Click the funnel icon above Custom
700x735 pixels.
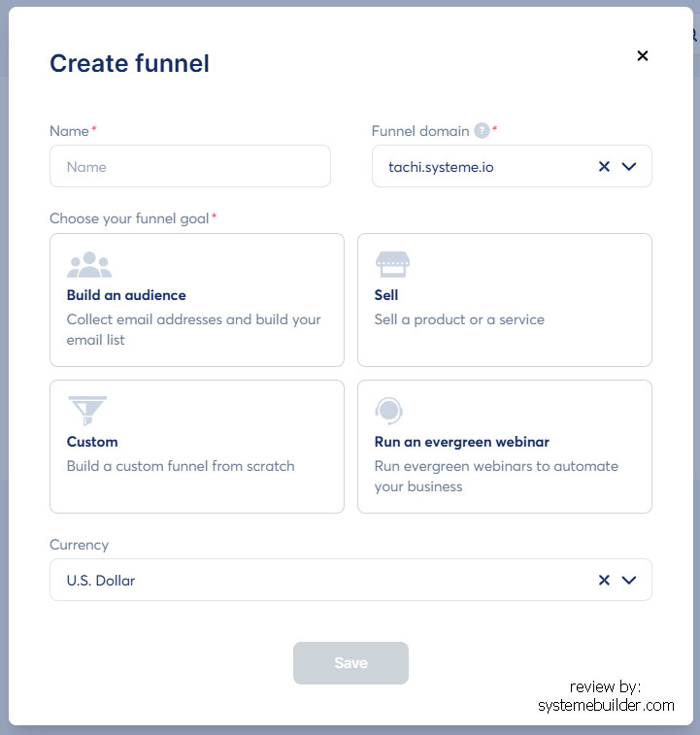[87, 411]
